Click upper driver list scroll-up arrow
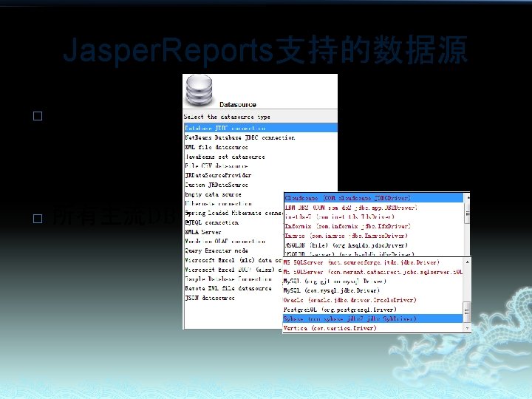 [x=468, y=197]
